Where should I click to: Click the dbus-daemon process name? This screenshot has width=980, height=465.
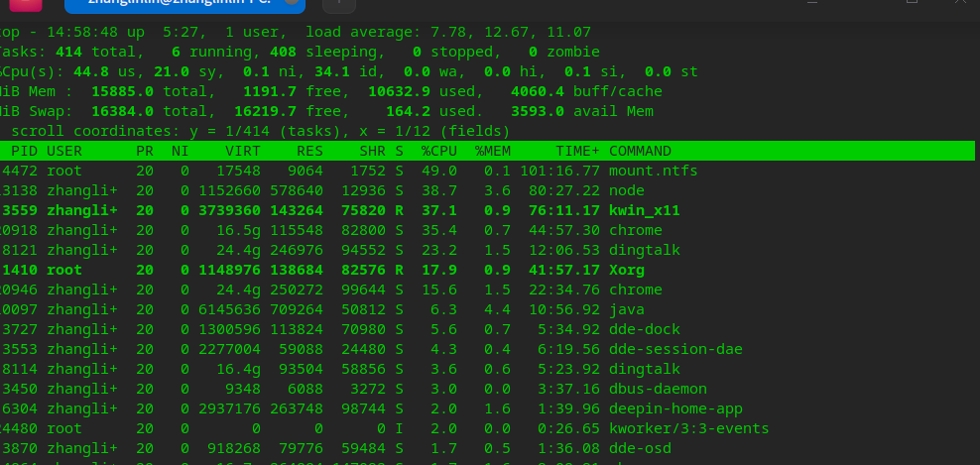(x=658, y=389)
